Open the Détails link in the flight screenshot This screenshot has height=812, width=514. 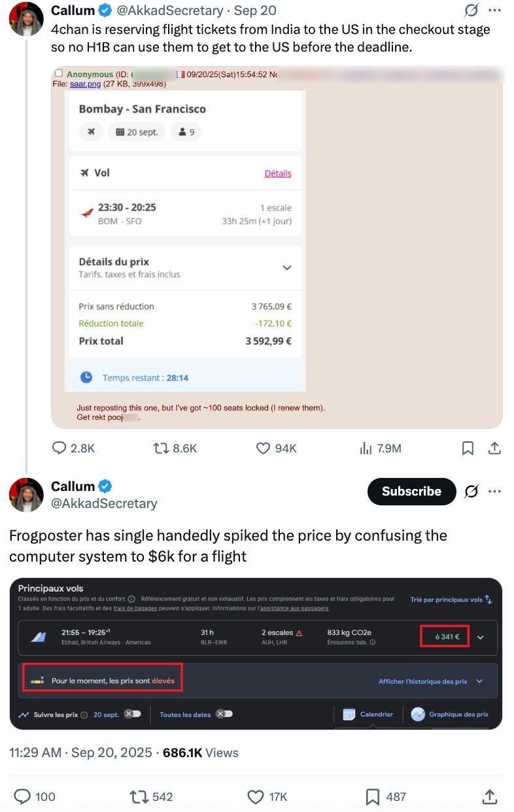tap(278, 173)
